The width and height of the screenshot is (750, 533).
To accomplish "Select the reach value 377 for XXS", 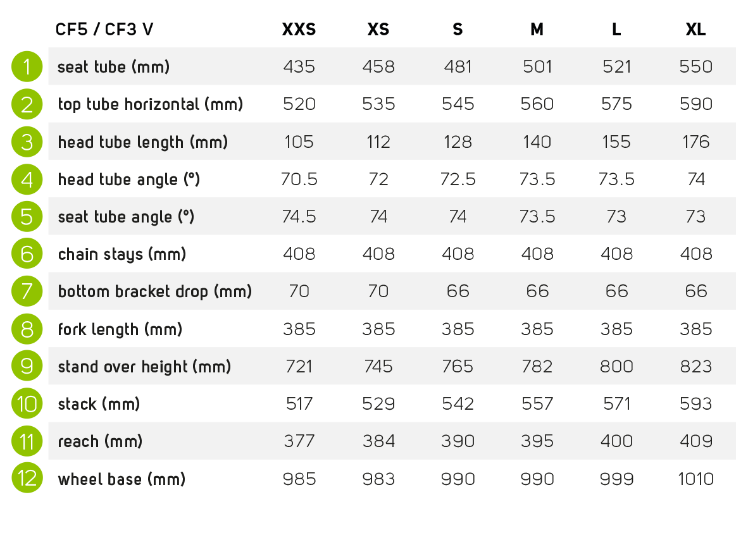I will [299, 441].
